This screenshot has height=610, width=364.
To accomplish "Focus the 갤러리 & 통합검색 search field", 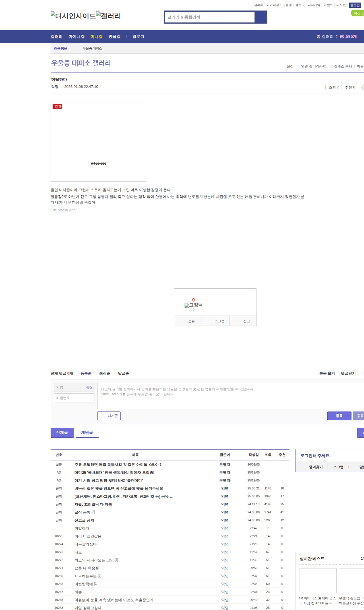I will click(210, 17).
